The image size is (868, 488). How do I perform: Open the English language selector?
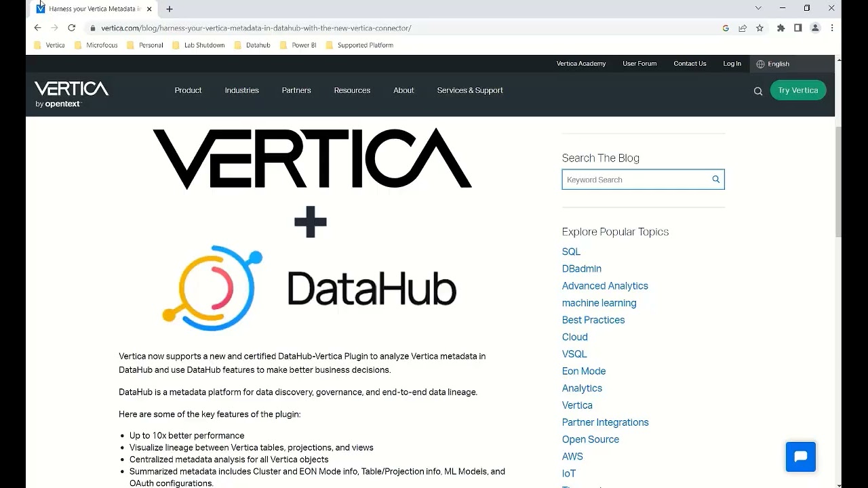tap(773, 64)
